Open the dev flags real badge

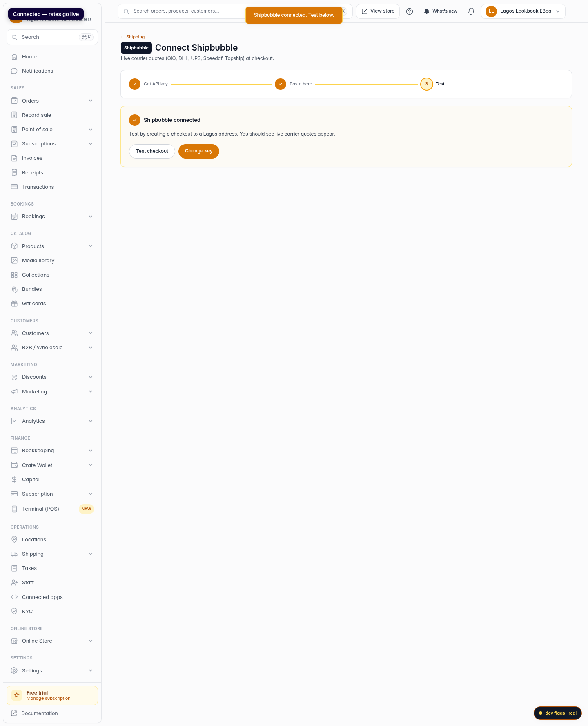pyautogui.click(x=558, y=713)
